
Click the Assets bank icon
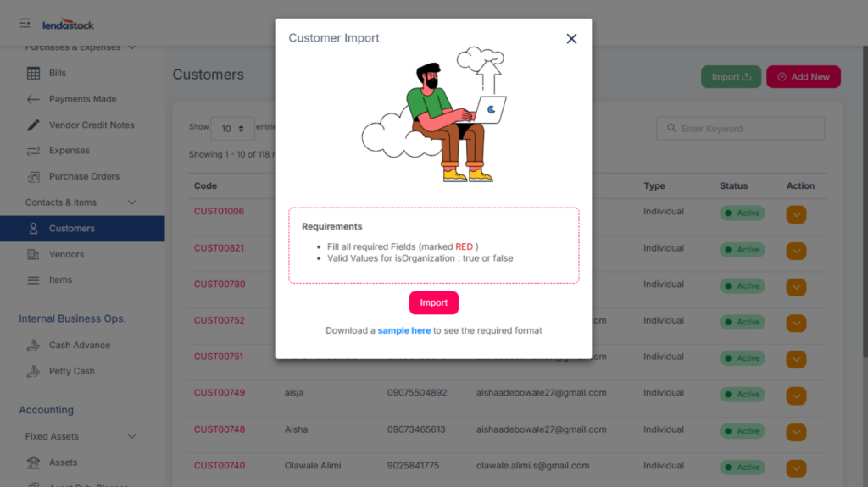click(x=34, y=462)
